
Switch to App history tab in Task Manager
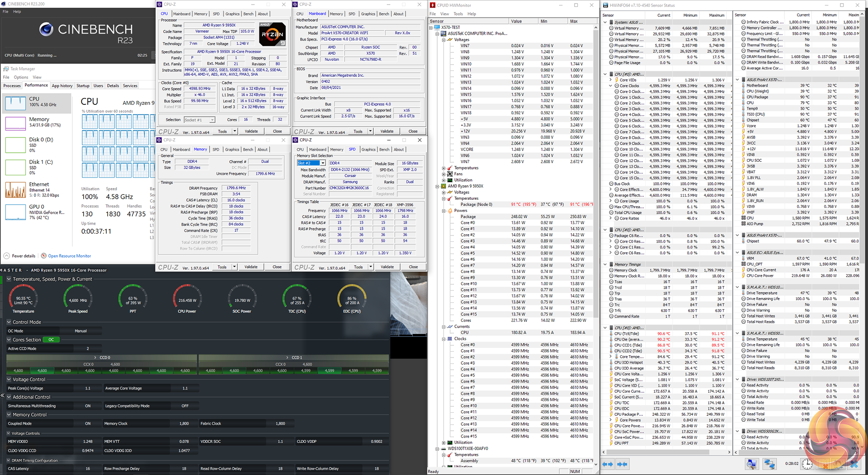tap(62, 86)
